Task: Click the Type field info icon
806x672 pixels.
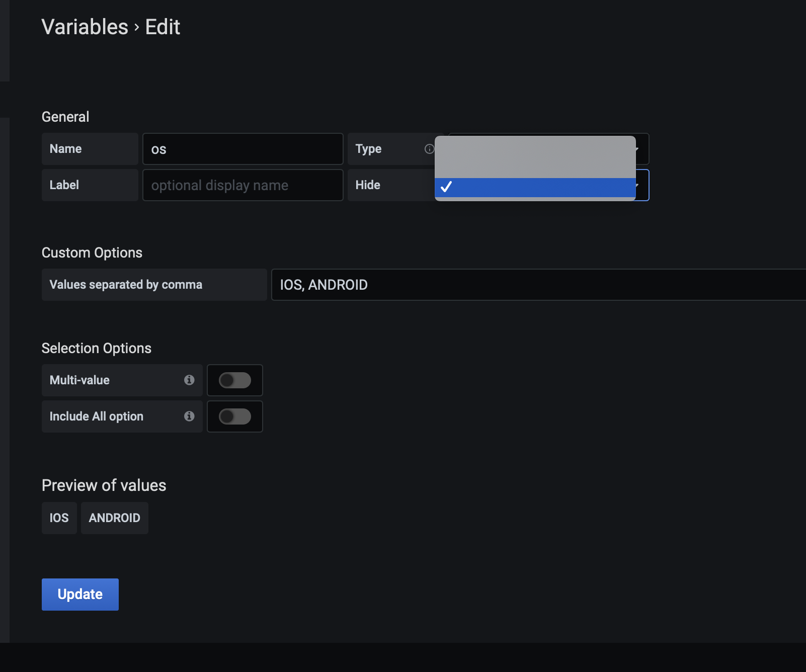Action: pos(429,149)
